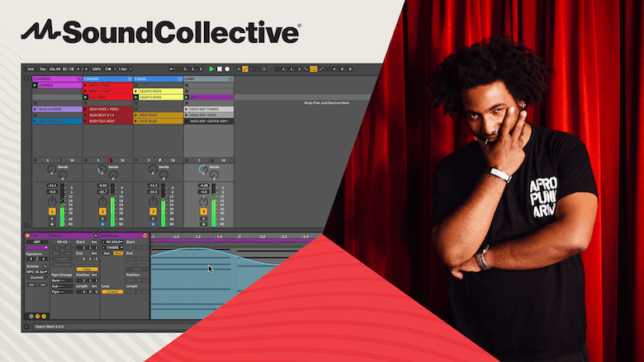The height and width of the screenshot is (362, 644).
Task: Fold the 1 Chords track title arrow
Action: pyautogui.click(x=79, y=78)
